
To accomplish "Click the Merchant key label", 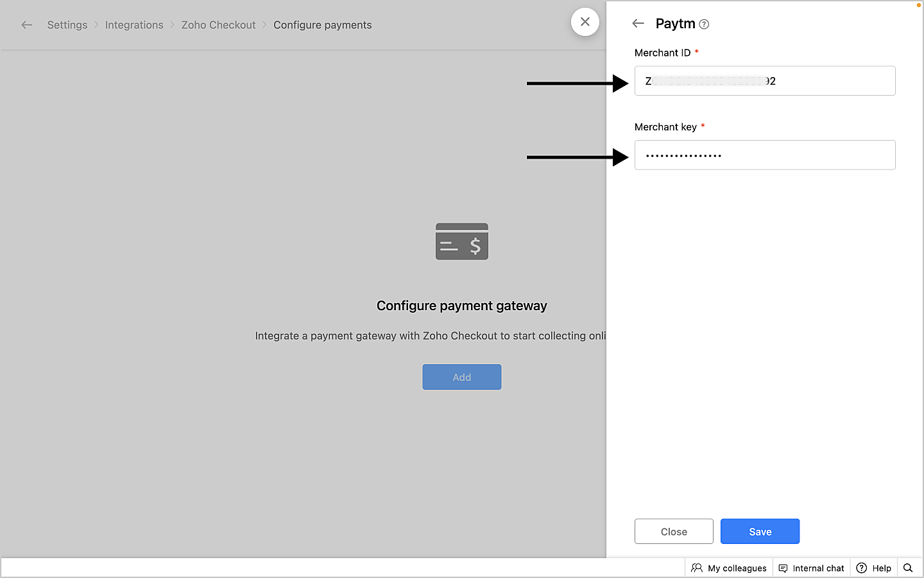I will click(665, 127).
